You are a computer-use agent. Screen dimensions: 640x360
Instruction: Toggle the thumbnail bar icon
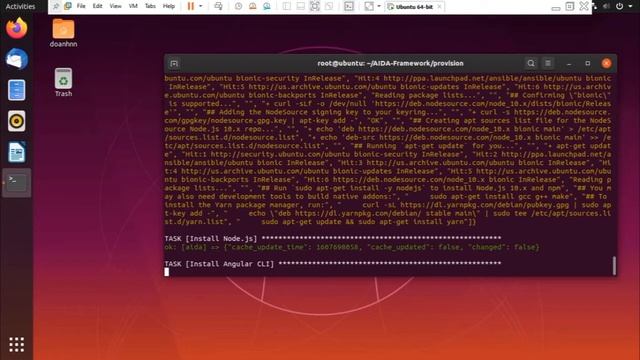(300, 6)
